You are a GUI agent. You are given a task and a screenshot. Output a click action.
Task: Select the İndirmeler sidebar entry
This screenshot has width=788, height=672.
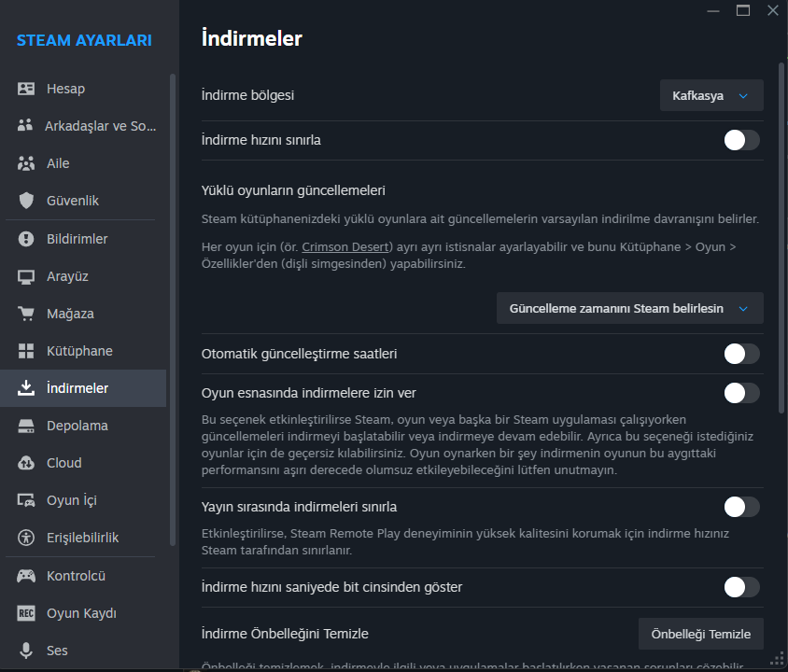[83, 388]
